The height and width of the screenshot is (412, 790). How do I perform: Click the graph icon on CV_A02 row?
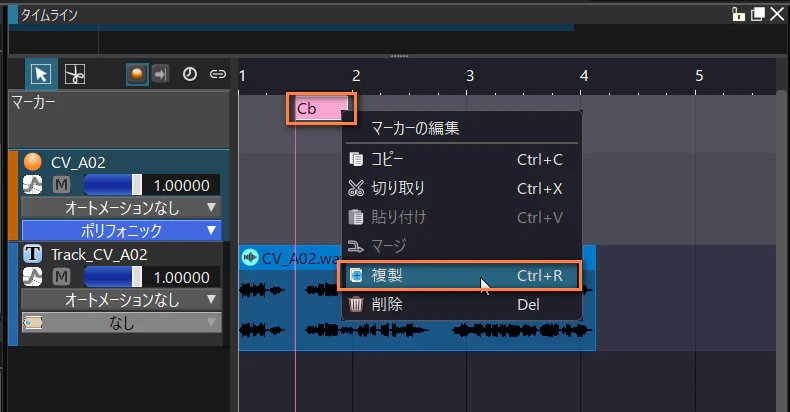[33, 185]
